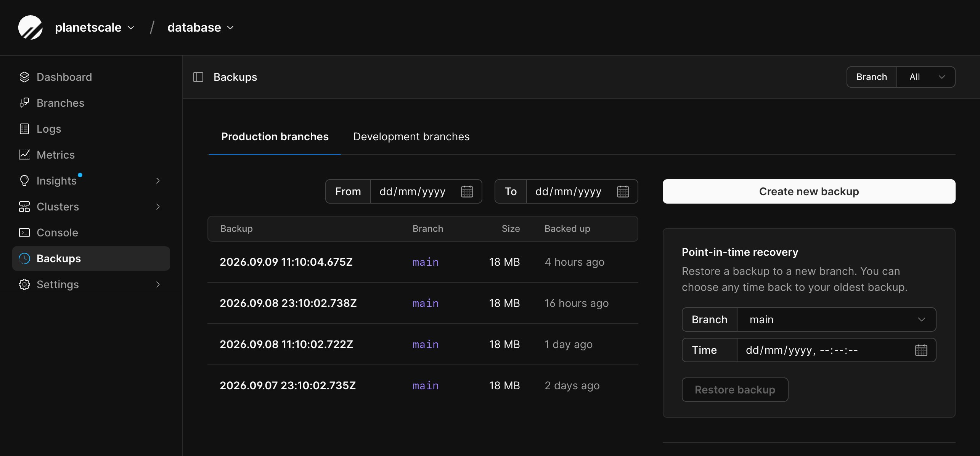
Task: Open Branches in sidebar
Action: point(91,103)
